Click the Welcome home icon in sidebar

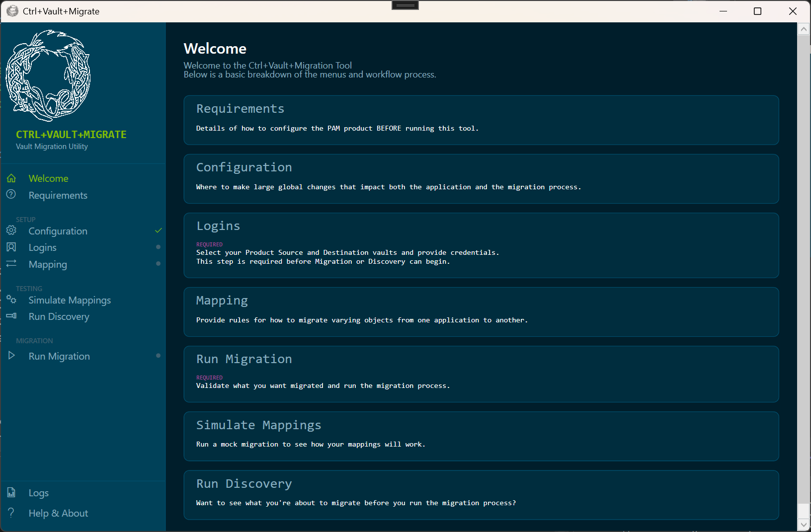(11, 178)
